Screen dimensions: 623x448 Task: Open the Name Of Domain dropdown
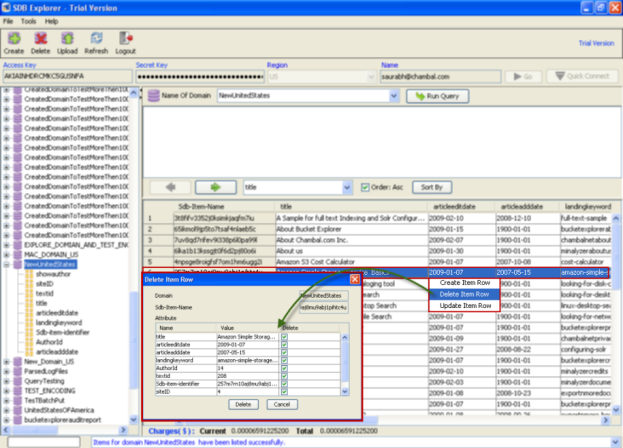coord(394,96)
